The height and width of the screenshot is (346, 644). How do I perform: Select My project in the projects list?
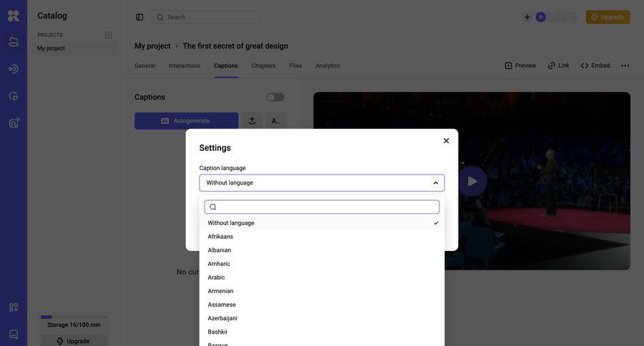click(x=74, y=49)
